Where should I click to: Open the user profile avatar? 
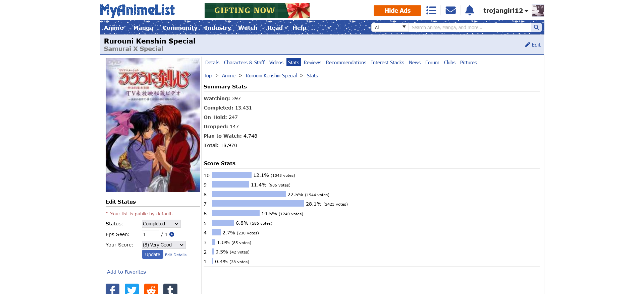point(538,10)
